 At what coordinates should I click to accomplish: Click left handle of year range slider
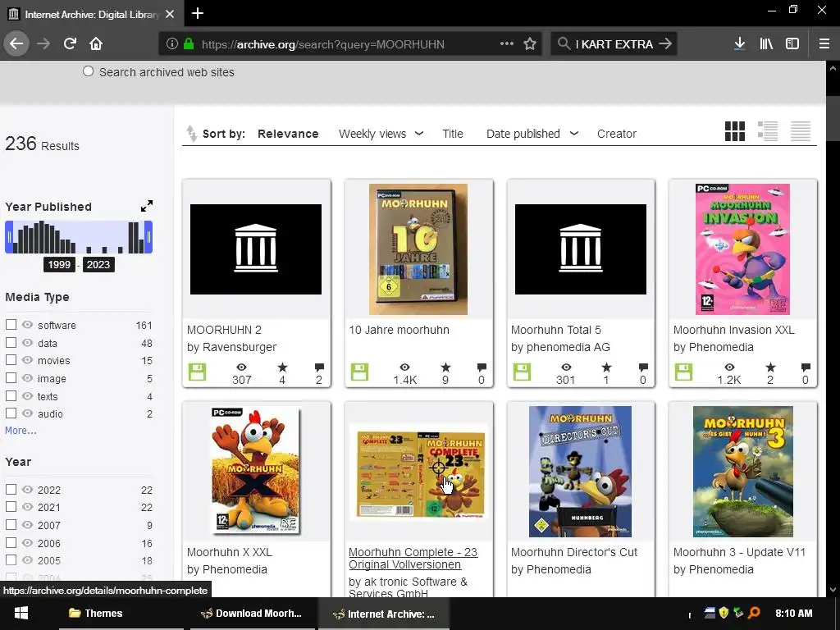click(8, 237)
